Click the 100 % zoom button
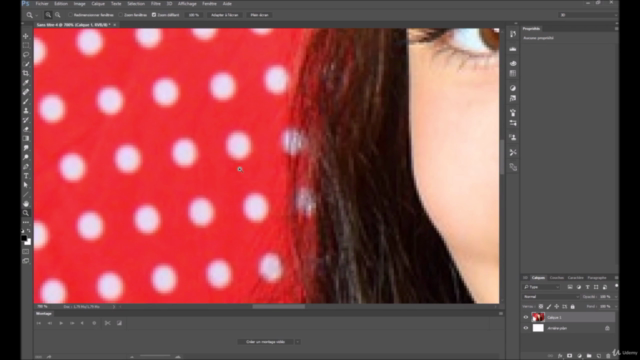Image resolution: width=640 pixels, height=360 pixels. coord(194,15)
